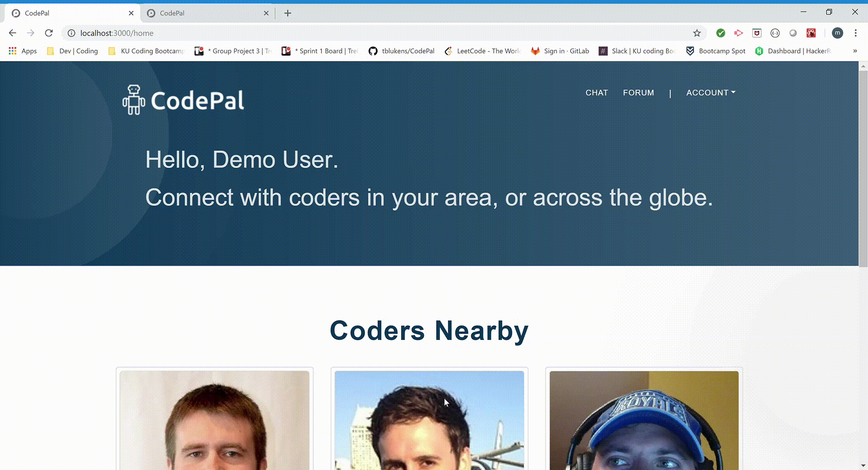Select the first CodePal tab
Viewport: 868px width, 470px height.
coord(72,13)
